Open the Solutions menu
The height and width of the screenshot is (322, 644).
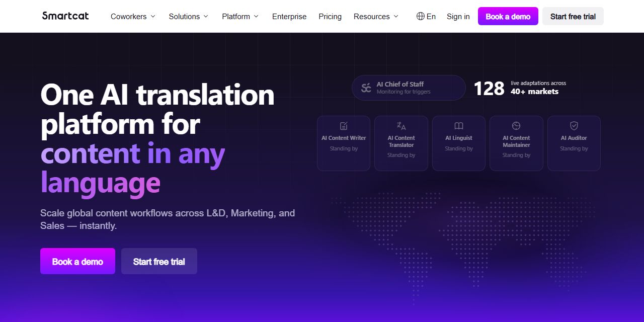click(x=189, y=16)
